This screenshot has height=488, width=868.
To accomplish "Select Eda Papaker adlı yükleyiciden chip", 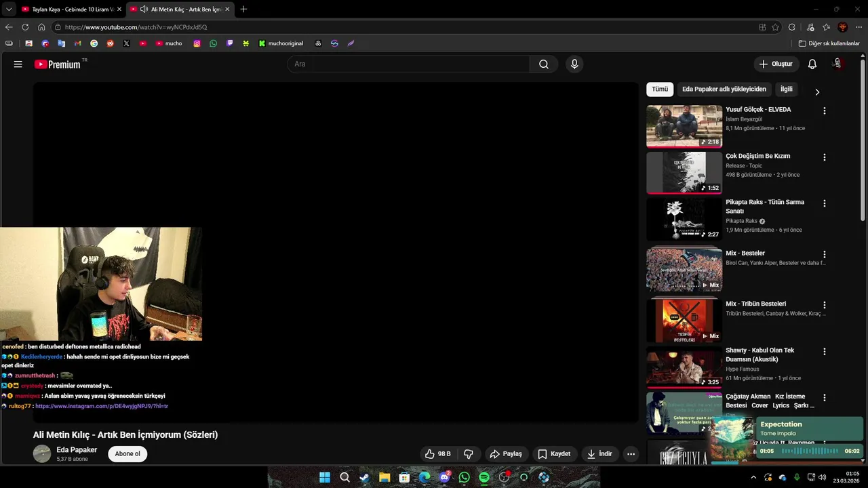I will pyautogui.click(x=724, y=89).
